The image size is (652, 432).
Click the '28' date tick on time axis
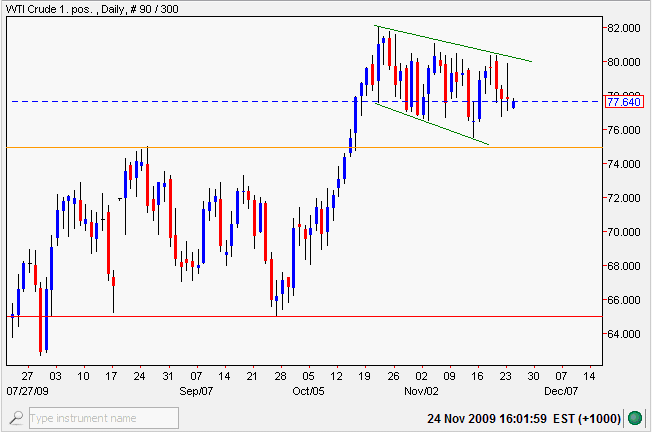click(281, 376)
